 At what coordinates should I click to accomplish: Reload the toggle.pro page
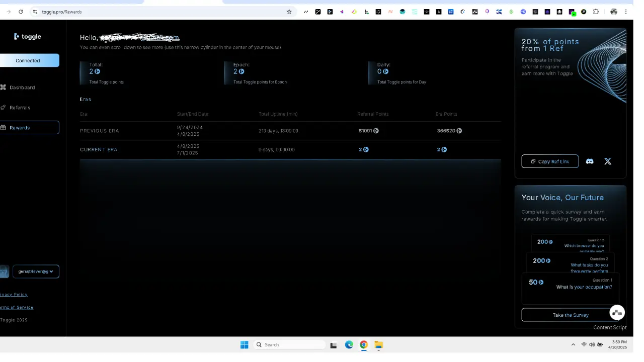coord(21,12)
